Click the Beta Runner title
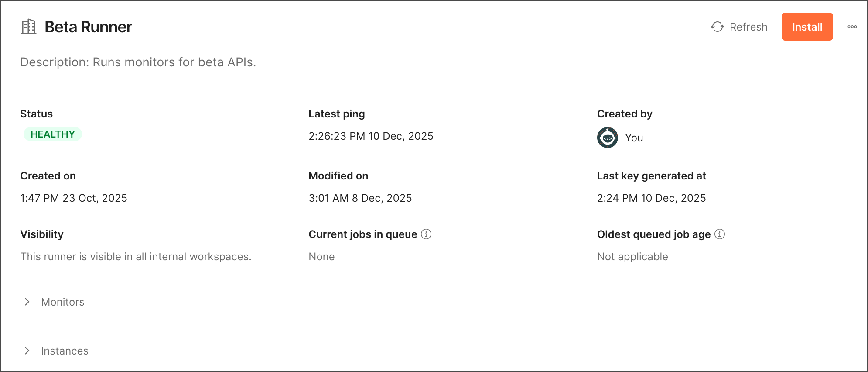 (88, 27)
